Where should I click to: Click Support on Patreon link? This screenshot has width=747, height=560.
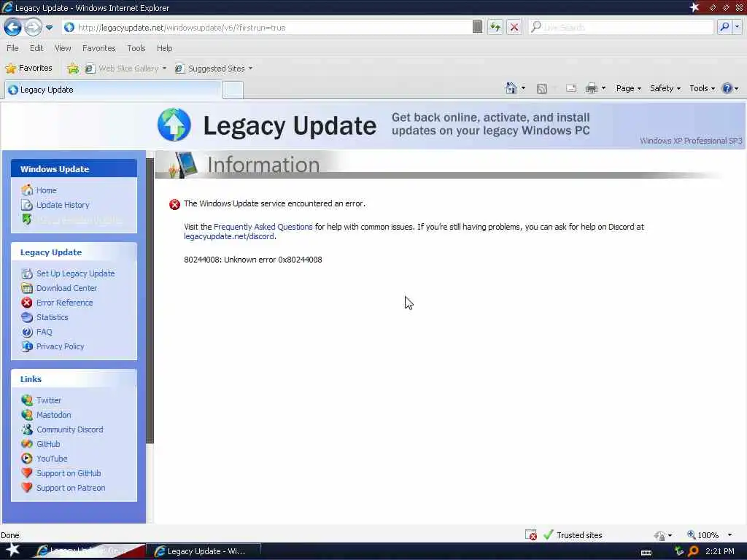click(x=71, y=488)
